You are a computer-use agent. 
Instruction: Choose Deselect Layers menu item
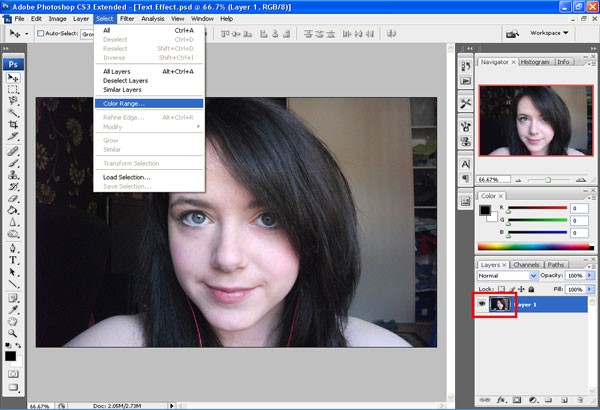click(149, 81)
